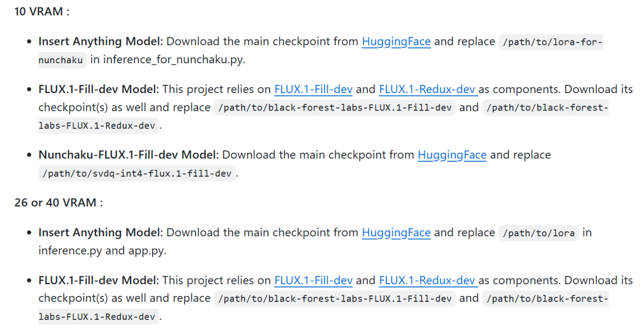Open first FLUX.1-Fill-dev link under 10 VRAM

pos(313,90)
